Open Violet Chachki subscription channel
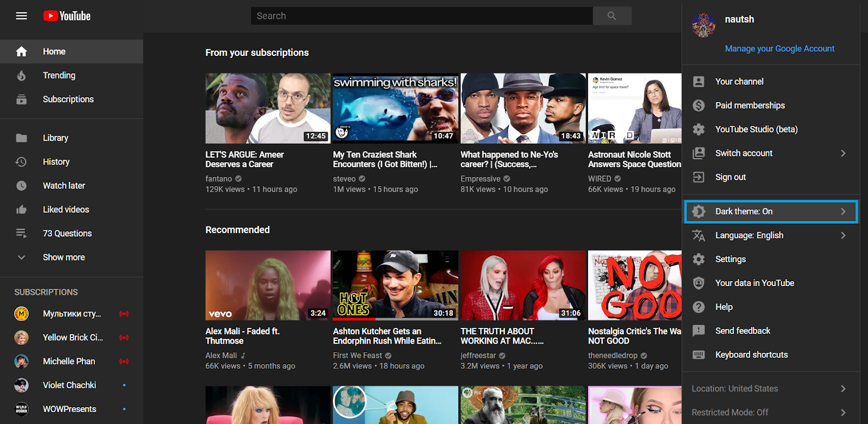The width and height of the screenshot is (868, 424). click(x=72, y=385)
